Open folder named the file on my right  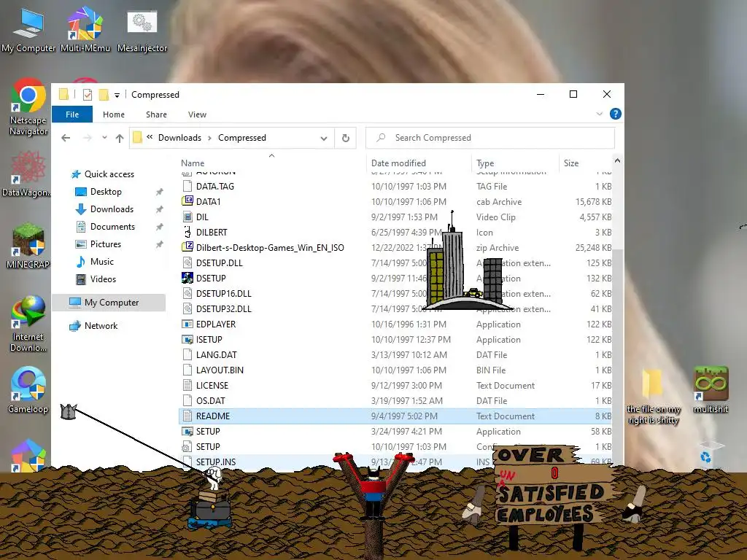tap(654, 396)
